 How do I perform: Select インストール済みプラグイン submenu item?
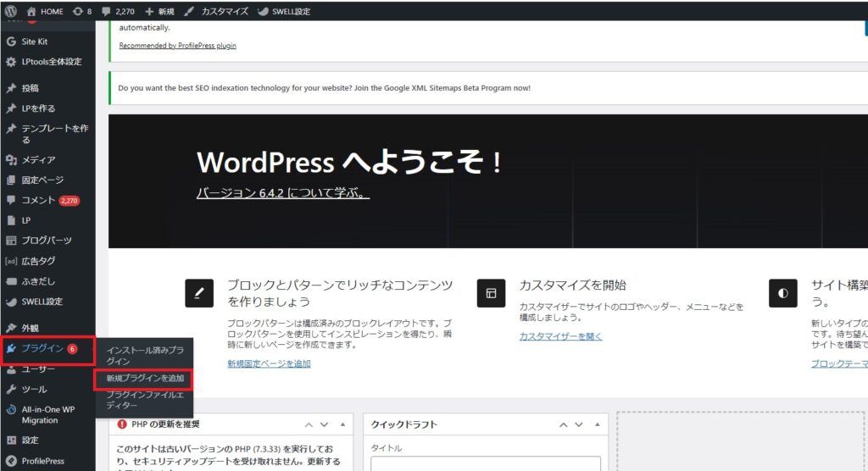click(x=145, y=355)
